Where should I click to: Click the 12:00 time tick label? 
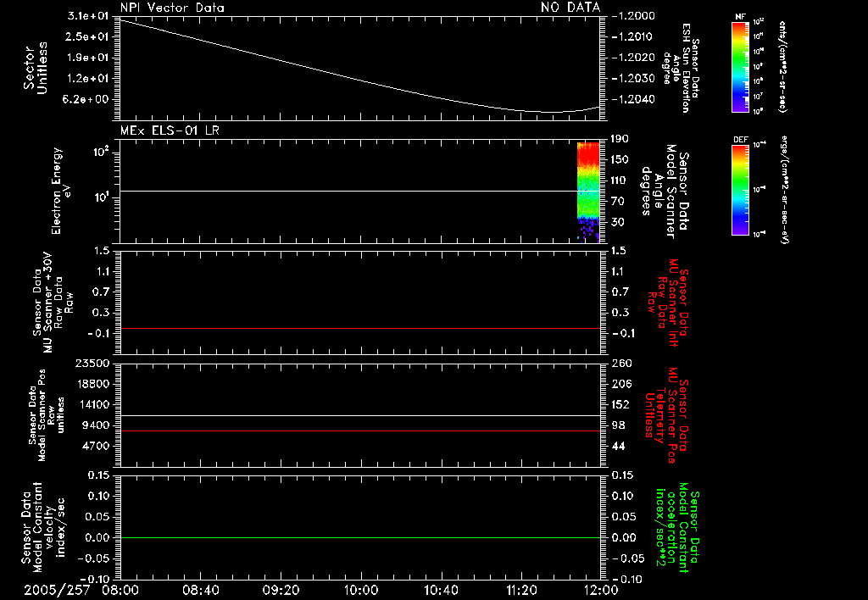coord(601,590)
